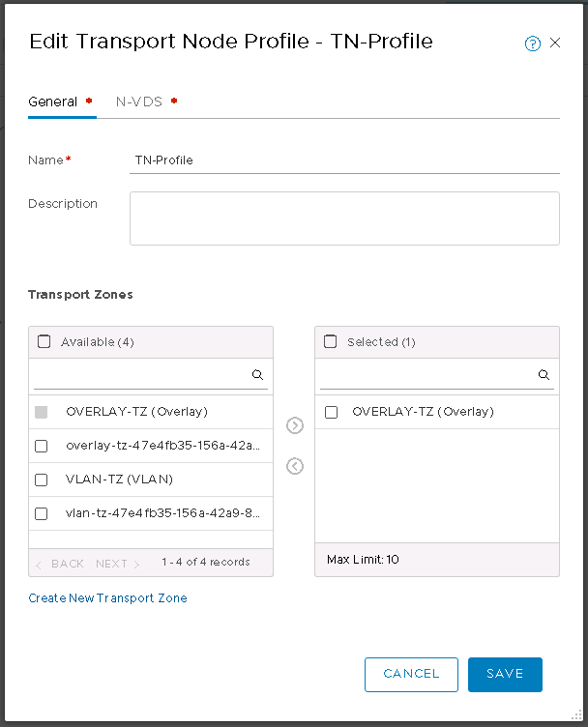The height and width of the screenshot is (727, 588).
Task: Close the Edit Transport Node Profile dialog
Action: 555,43
